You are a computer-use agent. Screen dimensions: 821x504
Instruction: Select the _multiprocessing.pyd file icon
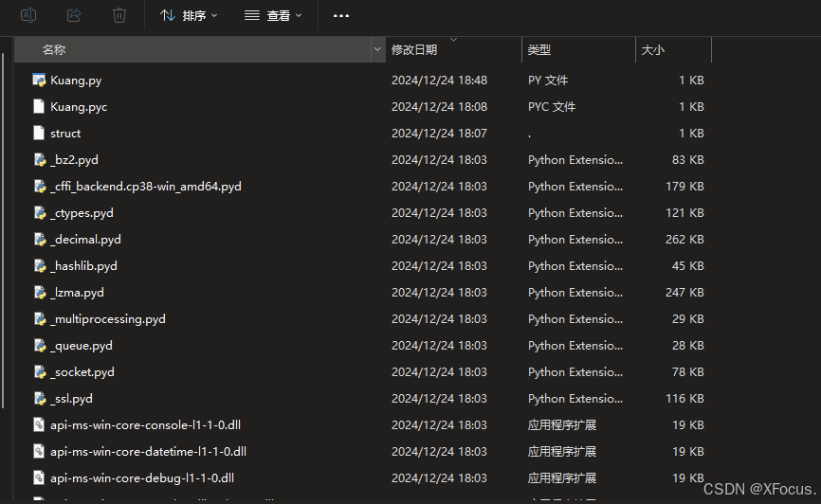click(x=40, y=318)
